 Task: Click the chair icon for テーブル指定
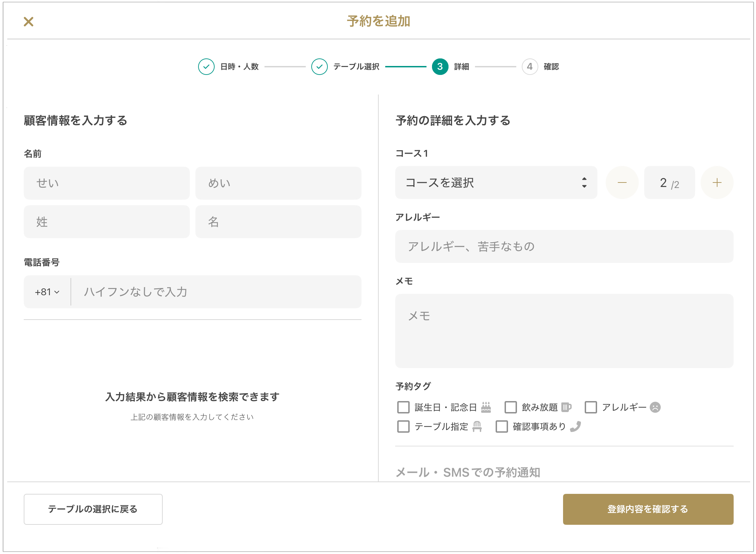pyautogui.click(x=477, y=426)
